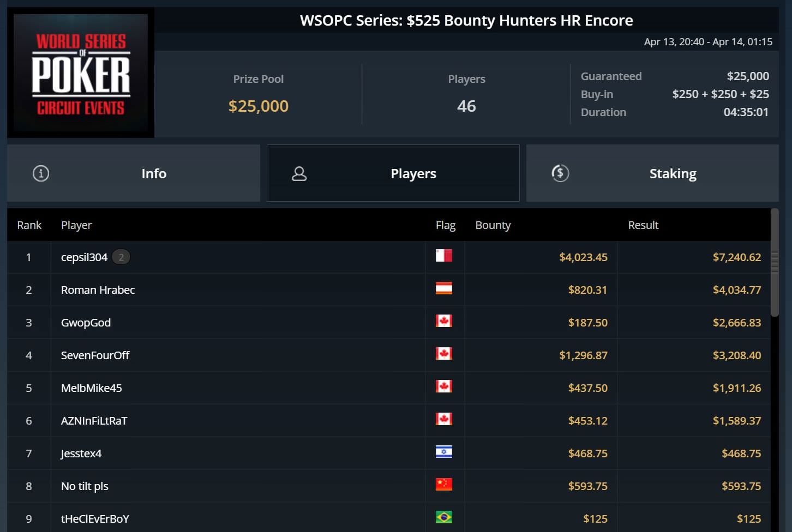Sort by the Rank column header
The height and width of the screenshot is (532, 792).
[29, 225]
